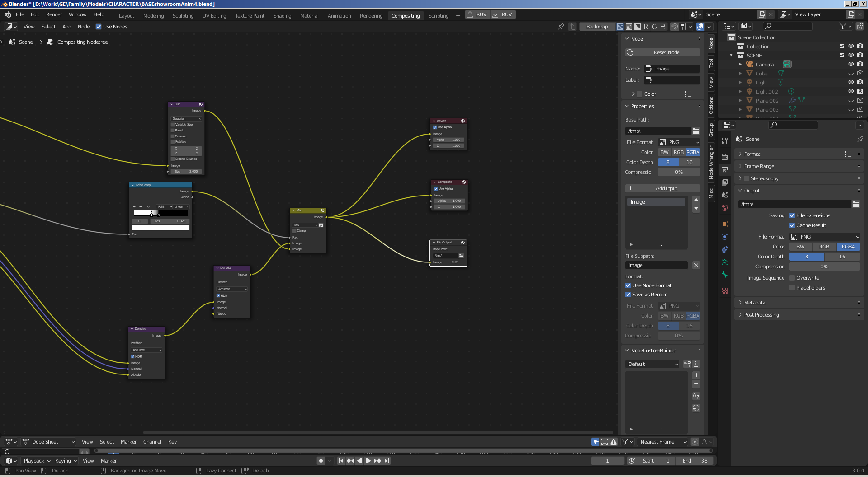Viewport: 868px width, 477px height.
Task: Open folder browser for node Base Path
Action: tap(696, 131)
